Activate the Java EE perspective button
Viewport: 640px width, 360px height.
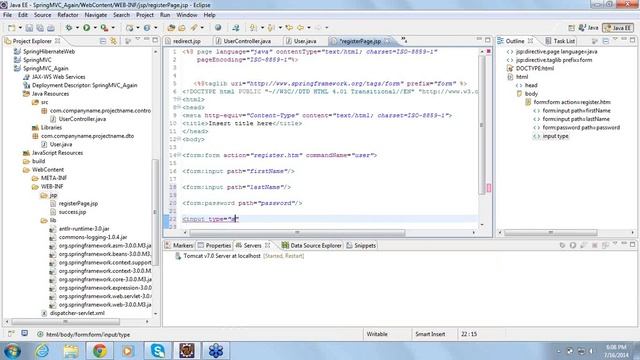(618, 28)
